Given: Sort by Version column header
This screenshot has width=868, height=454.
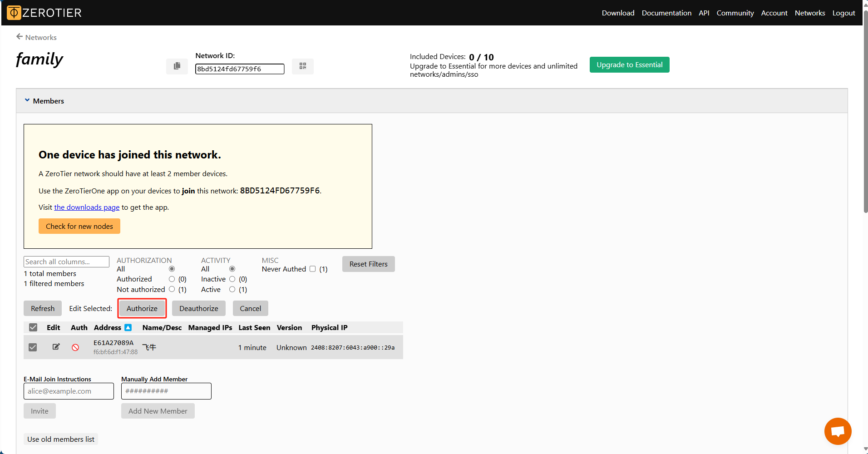Looking at the screenshot, I should [x=289, y=327].
